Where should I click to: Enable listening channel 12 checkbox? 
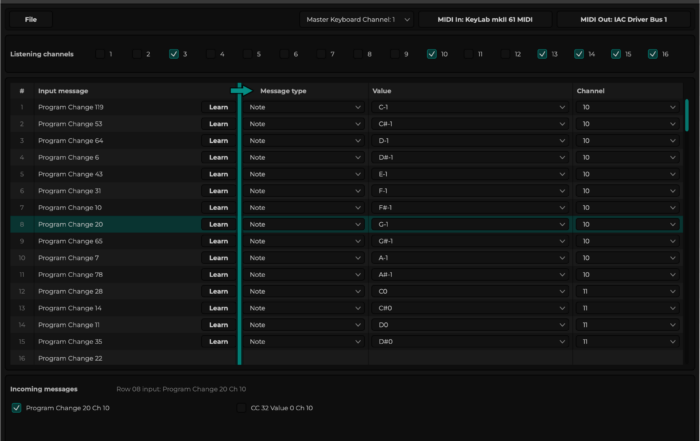[505, 54]
